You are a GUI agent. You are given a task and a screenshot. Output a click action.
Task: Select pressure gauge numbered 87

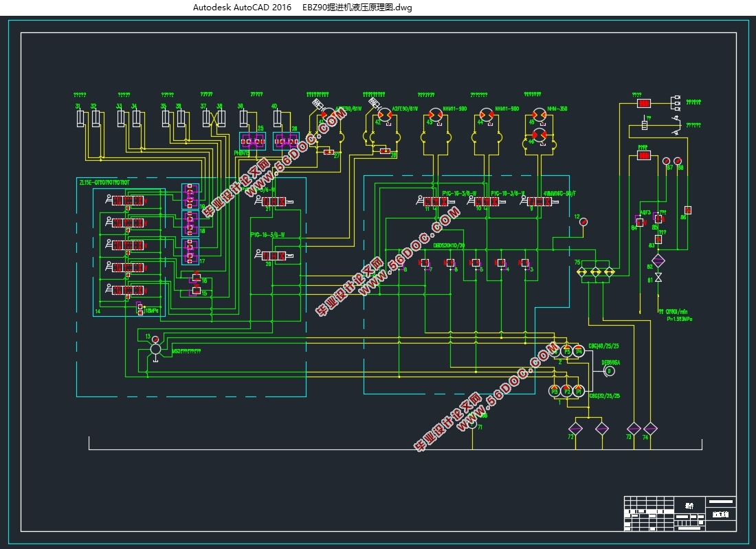666,161
